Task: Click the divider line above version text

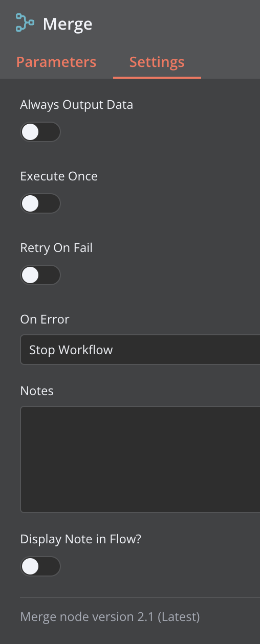Action: (x=140, y=597)
